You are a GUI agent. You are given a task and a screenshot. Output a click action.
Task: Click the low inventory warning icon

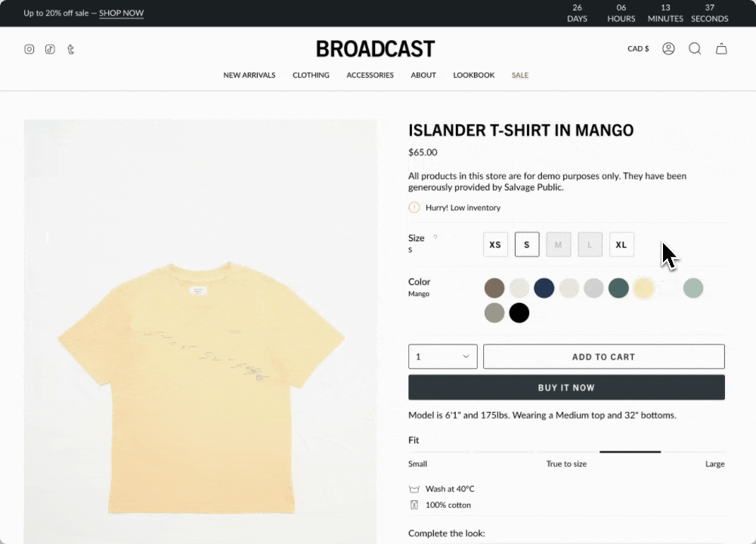[x=414, y=207]
